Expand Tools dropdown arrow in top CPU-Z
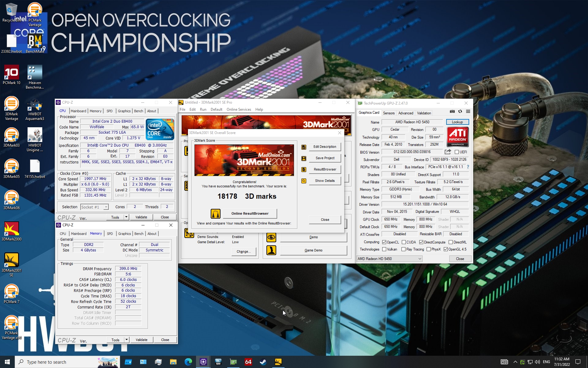 pos(126,217)
